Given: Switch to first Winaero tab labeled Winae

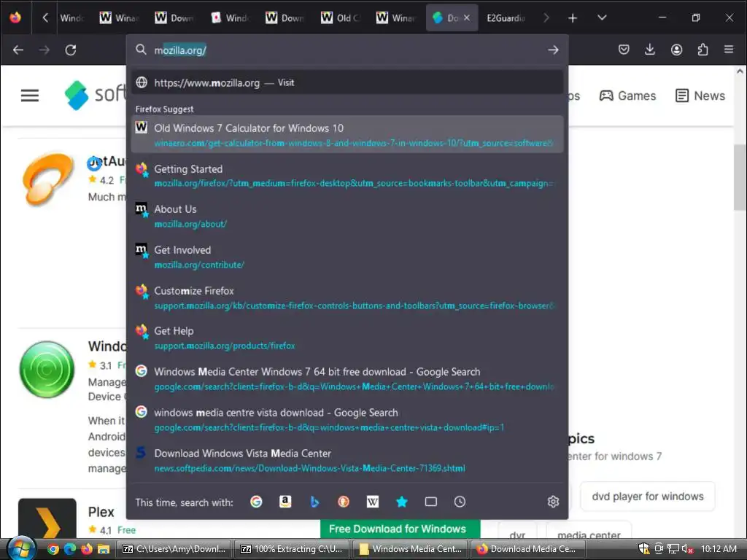Looking at the screenshot, I should click(x=120, y=17).
